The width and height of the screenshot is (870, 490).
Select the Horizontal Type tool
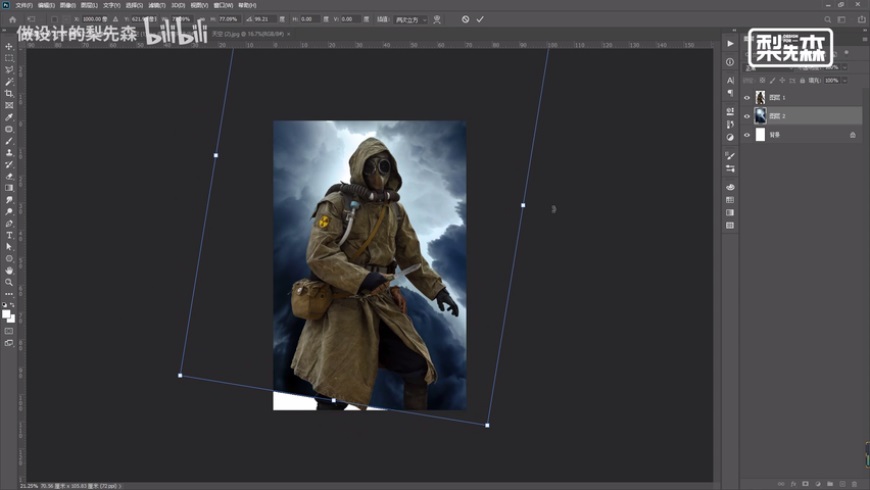click(9, 235)
